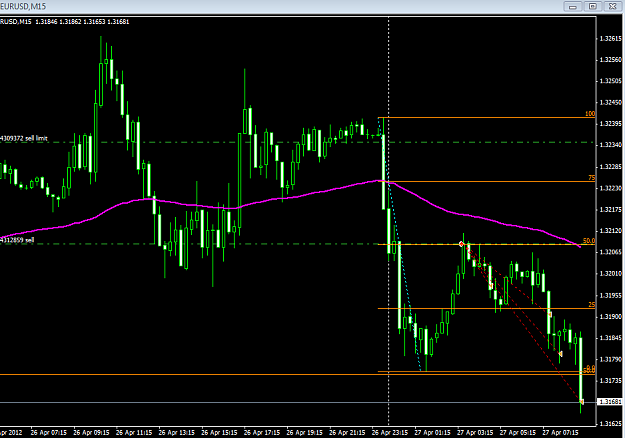Screen dimensions: 625x438
Task: Click the Fibonacci 100 level label
Action: coord(590,114)
